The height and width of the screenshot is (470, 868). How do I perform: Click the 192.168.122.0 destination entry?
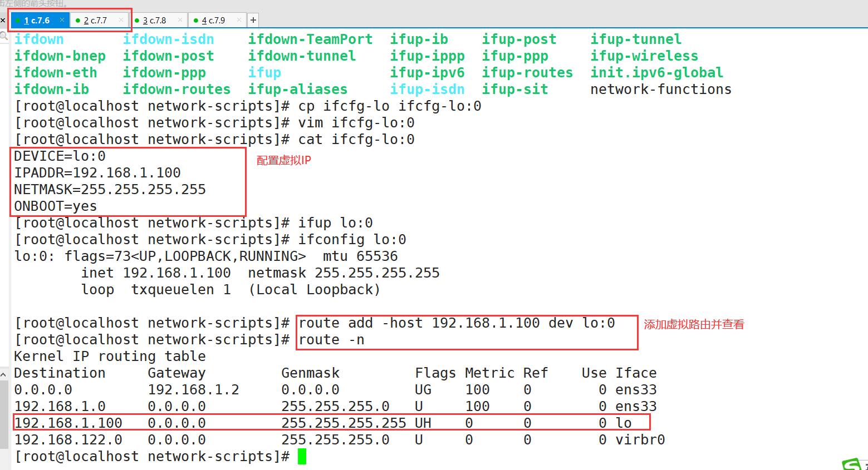[x=68, y=440]
